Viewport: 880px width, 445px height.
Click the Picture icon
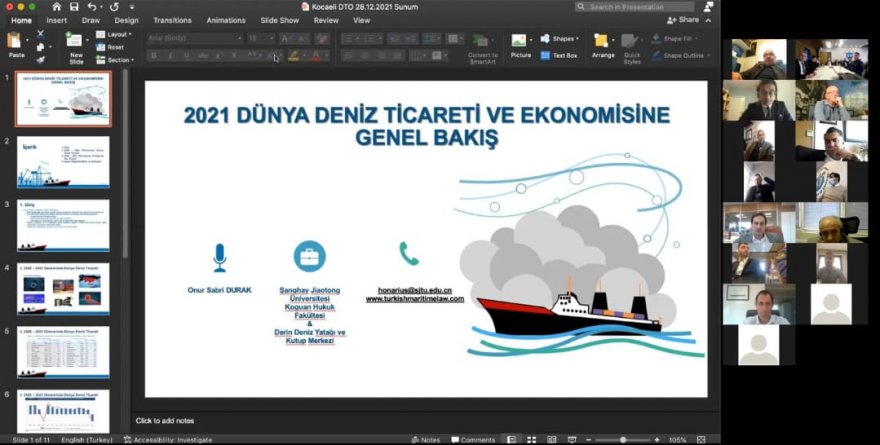click(520, 42)
